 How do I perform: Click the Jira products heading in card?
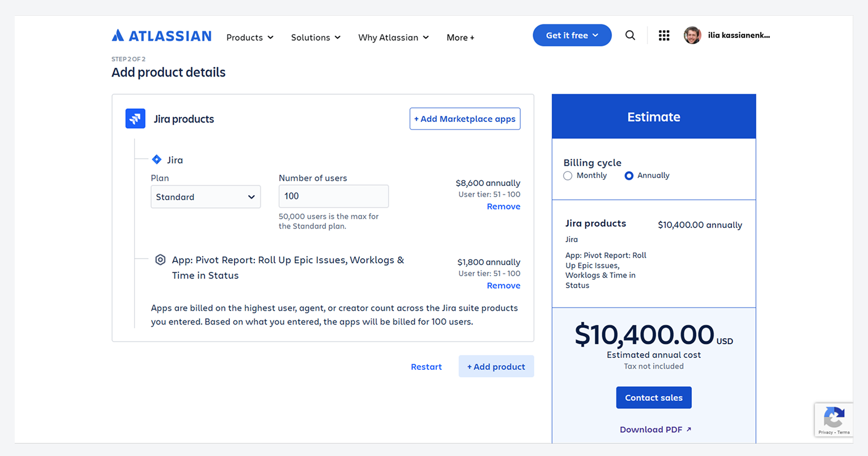184,119
